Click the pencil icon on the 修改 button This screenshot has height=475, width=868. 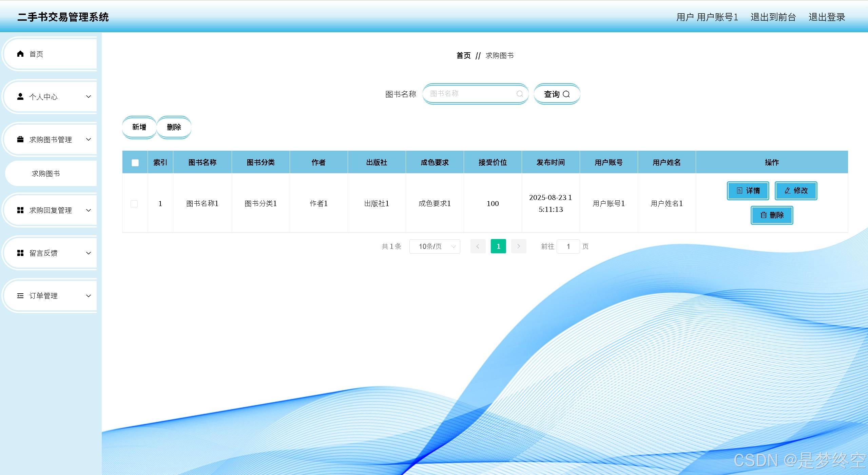pyautogui.click(x=788, y=191)
